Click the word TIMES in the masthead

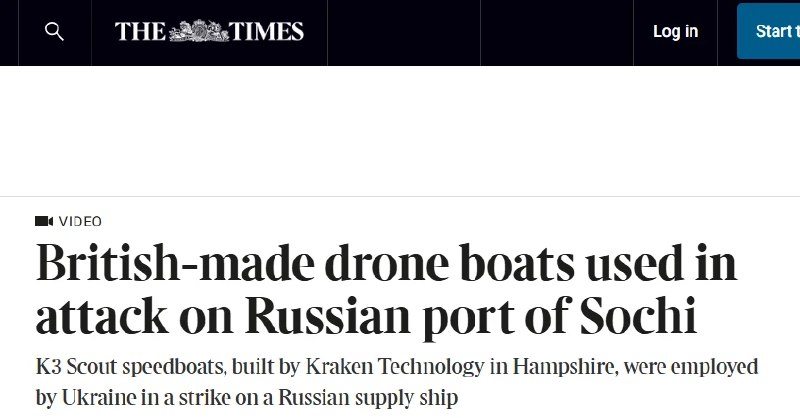pos(266,32)
